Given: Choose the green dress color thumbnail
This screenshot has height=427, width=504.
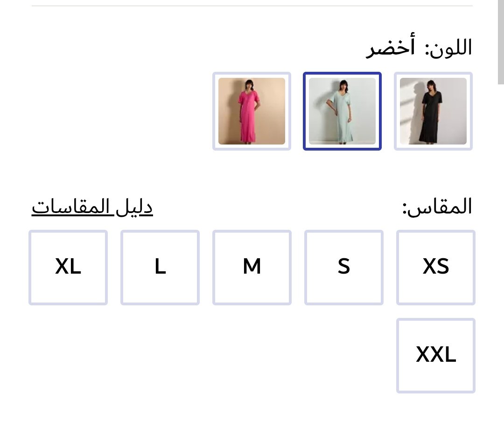Looking at the screenshot, I should tap(342, 111).
